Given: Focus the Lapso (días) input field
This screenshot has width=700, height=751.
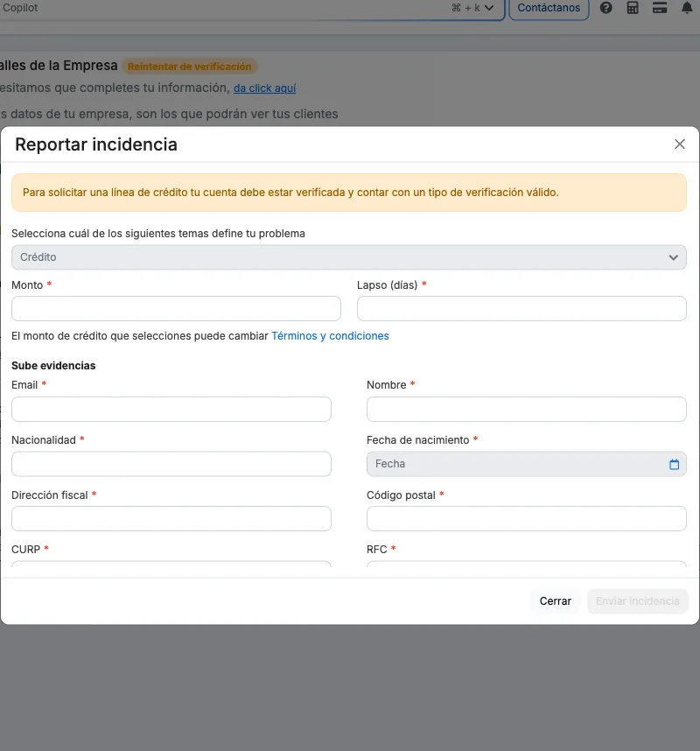Looking at the screenshot, I should 521,308.
